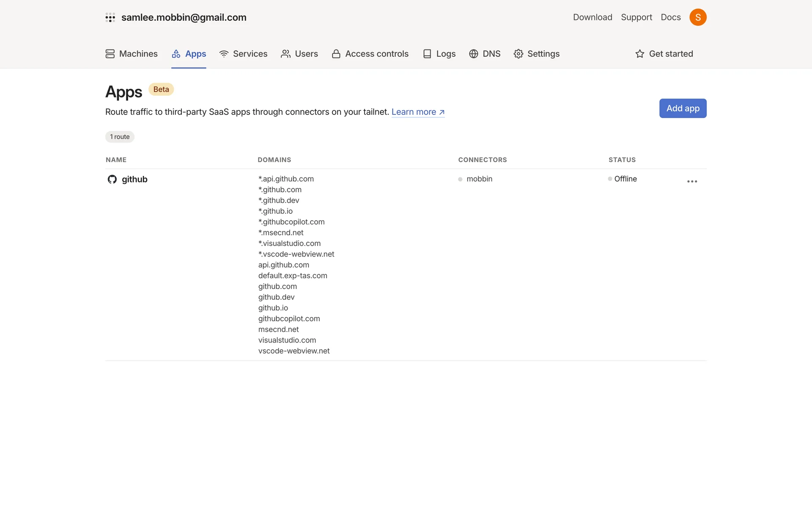812x508 pixels.
Task: Click the mobbin connector entry
Action: pyautogui.click(x=479, y=179)
